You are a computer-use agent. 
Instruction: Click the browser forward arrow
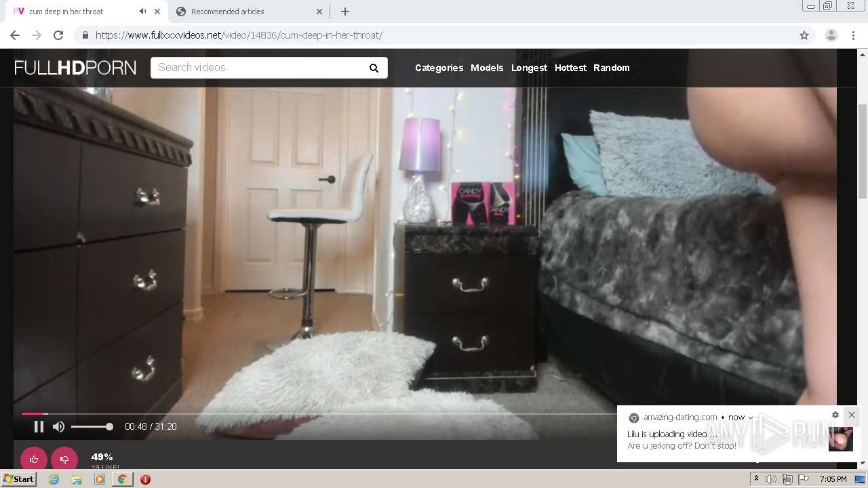37,35
